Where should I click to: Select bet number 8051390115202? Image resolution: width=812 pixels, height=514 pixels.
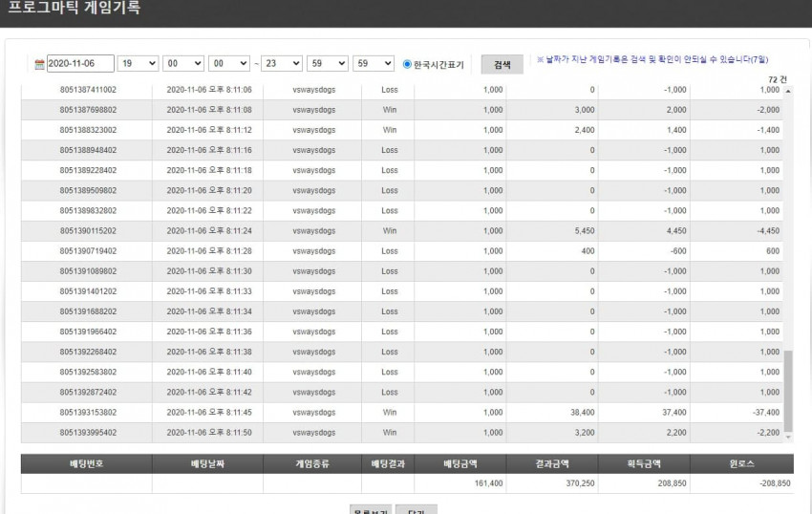(x=88, y=231)
